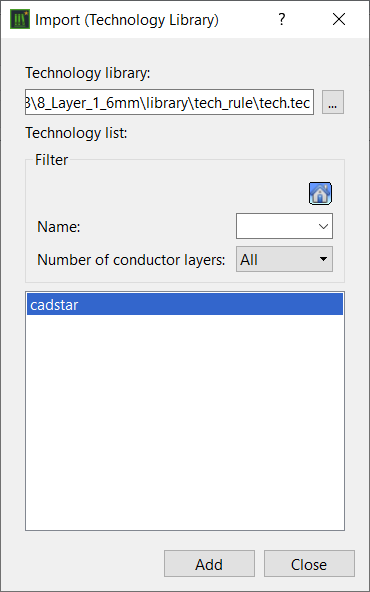Screen dimensions: 370x592
Task: Select cadstar in the technology list
Action: coord(185,304)
